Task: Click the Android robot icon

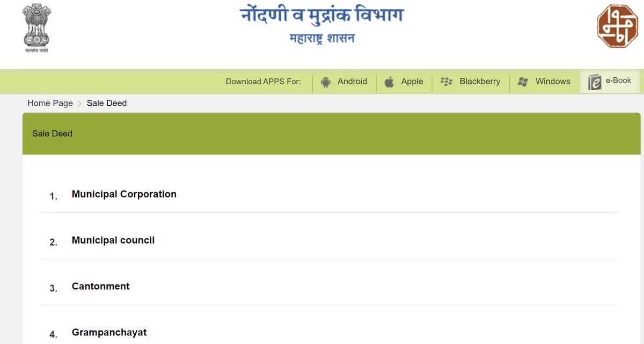Action: point(325,82)
